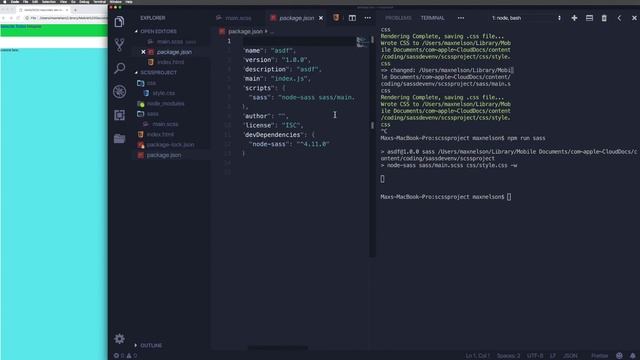Screen dimensions: 640x360
Task: Click the HTML preview icon beside editor tabs
Action: (x=336, y=18)
